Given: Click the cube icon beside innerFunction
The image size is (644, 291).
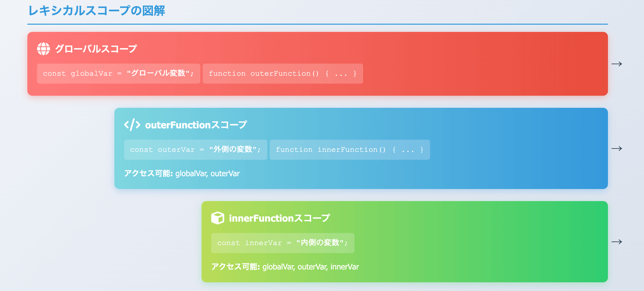Looking at the screenshot, I should tap(217, 218).
